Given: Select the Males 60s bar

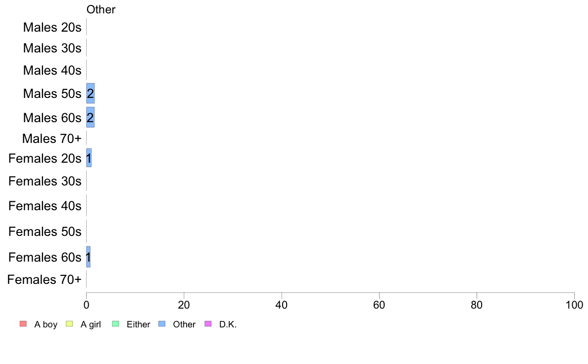Looking at the screenshot, I should 91,117.
